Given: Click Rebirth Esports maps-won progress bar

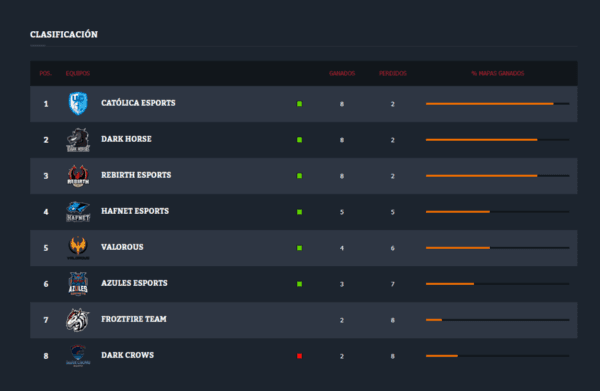Looking at the screenshot, I should [x=497, y=176].
